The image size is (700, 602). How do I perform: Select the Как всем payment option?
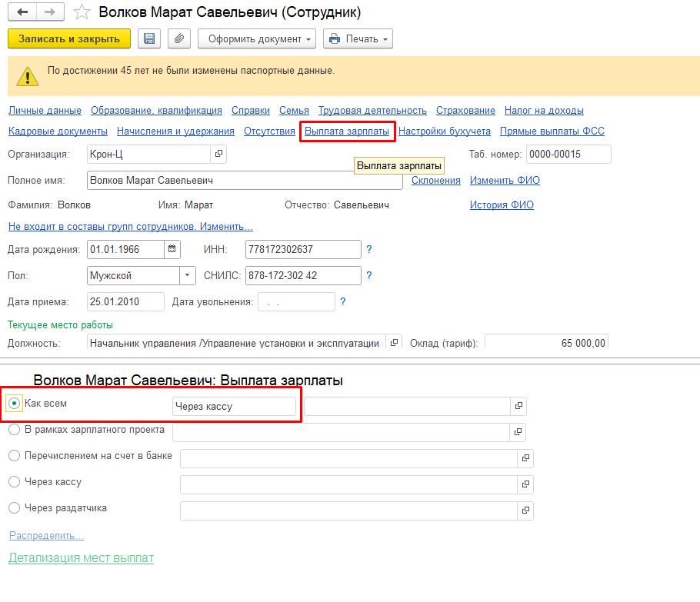(15, 404)
